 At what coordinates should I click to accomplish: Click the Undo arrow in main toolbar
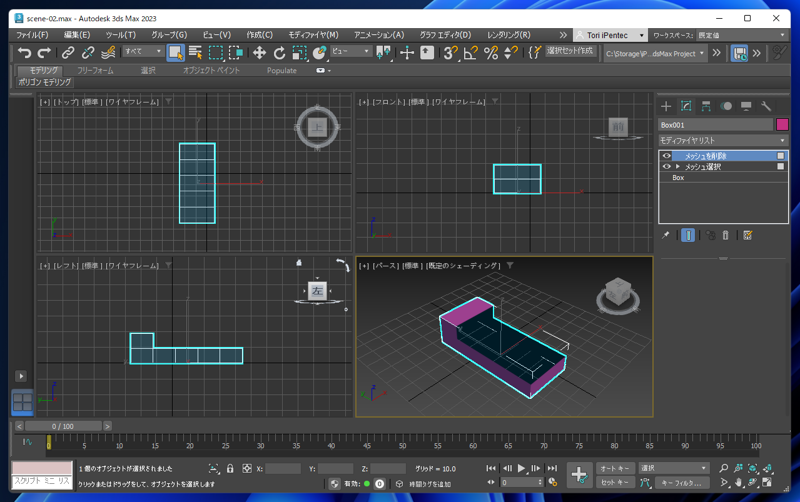coord(24,53)
